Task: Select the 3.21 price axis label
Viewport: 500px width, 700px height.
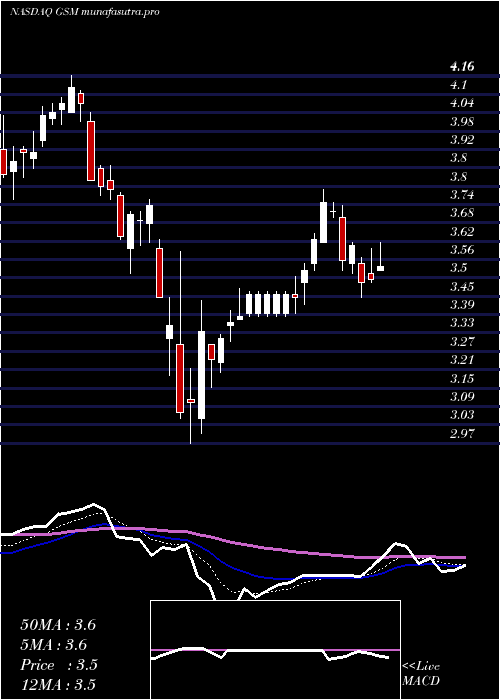Action: [462, 360]
